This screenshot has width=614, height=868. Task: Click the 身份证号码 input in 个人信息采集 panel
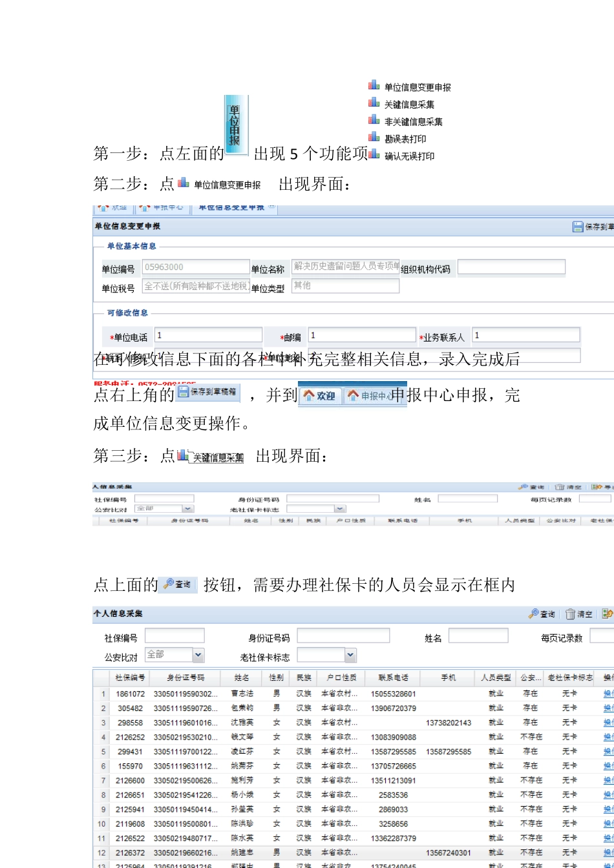click(x=343, y=636)
